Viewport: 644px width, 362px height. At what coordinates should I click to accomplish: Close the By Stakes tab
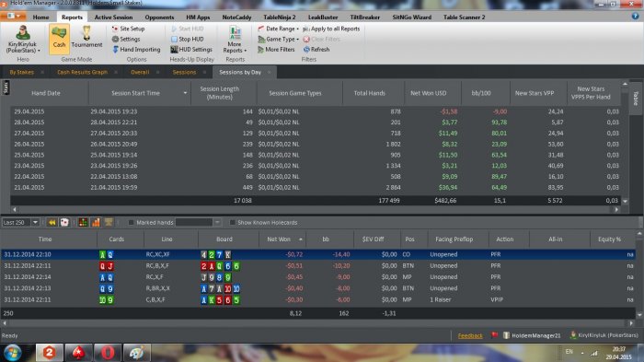(x=42, y=73)
